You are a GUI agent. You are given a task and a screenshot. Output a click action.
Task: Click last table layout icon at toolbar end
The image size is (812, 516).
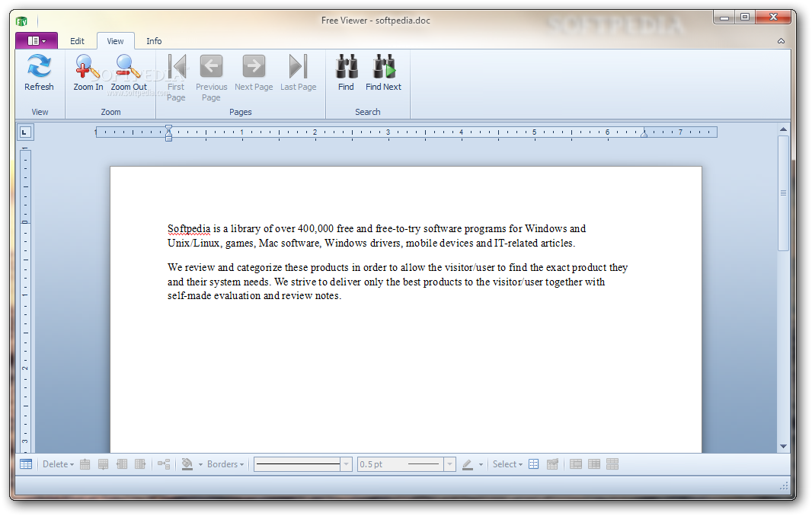coord(612,464)
